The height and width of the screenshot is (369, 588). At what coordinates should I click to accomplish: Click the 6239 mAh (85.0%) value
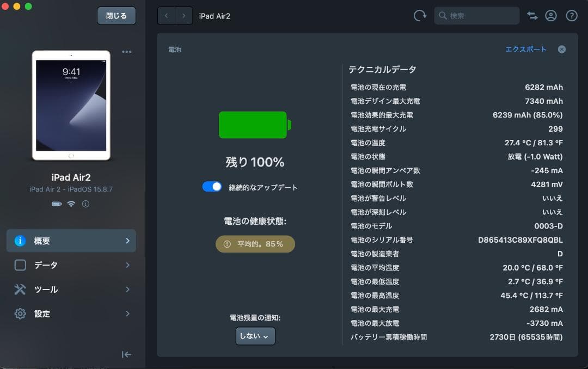[x=528, y=115]
